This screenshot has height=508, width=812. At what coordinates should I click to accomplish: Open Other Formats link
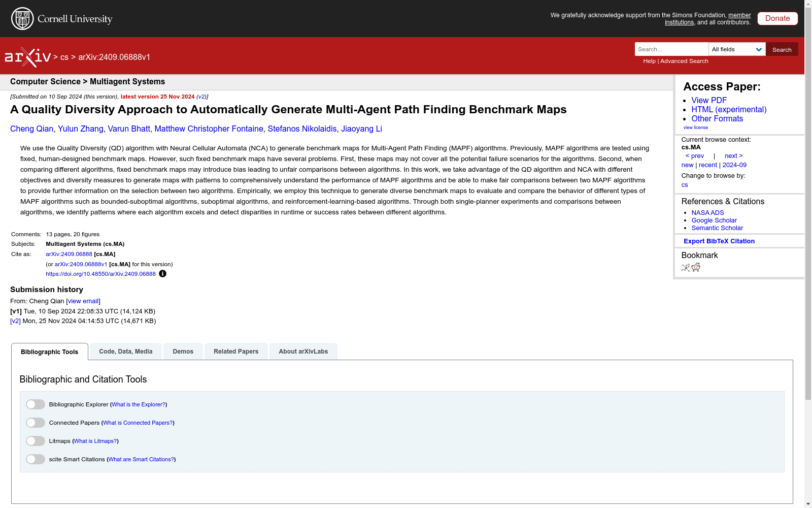pos(717,119)
